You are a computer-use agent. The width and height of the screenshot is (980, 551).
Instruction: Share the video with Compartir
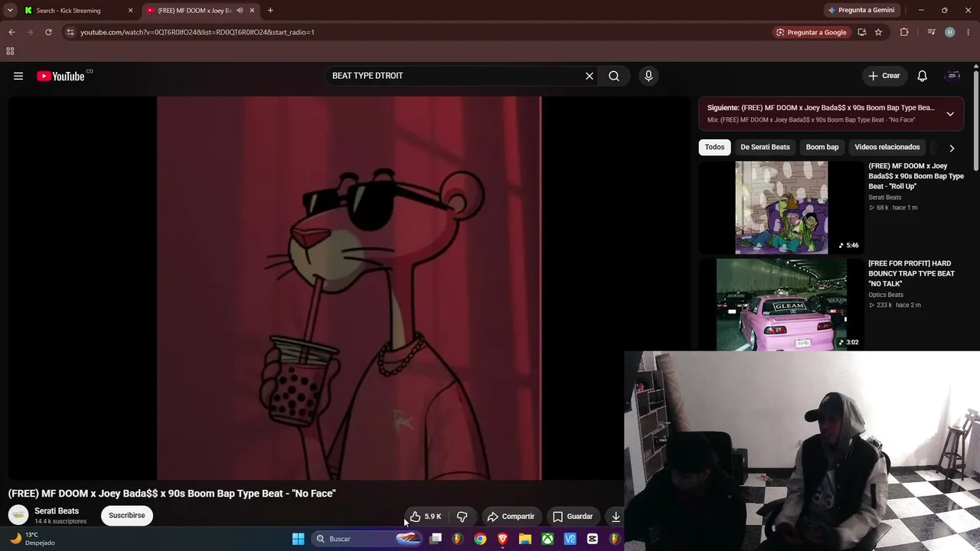pyautogui.click(x=511, y=517)
